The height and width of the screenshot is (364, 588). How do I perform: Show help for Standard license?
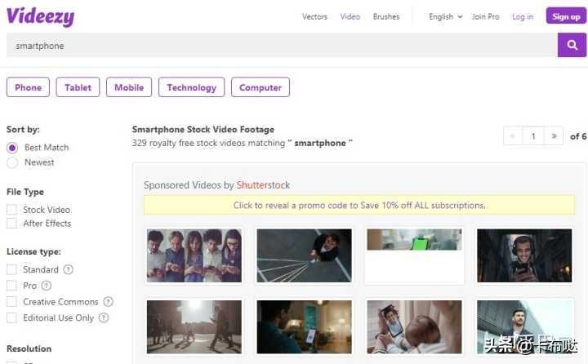[x=69, y=269]
